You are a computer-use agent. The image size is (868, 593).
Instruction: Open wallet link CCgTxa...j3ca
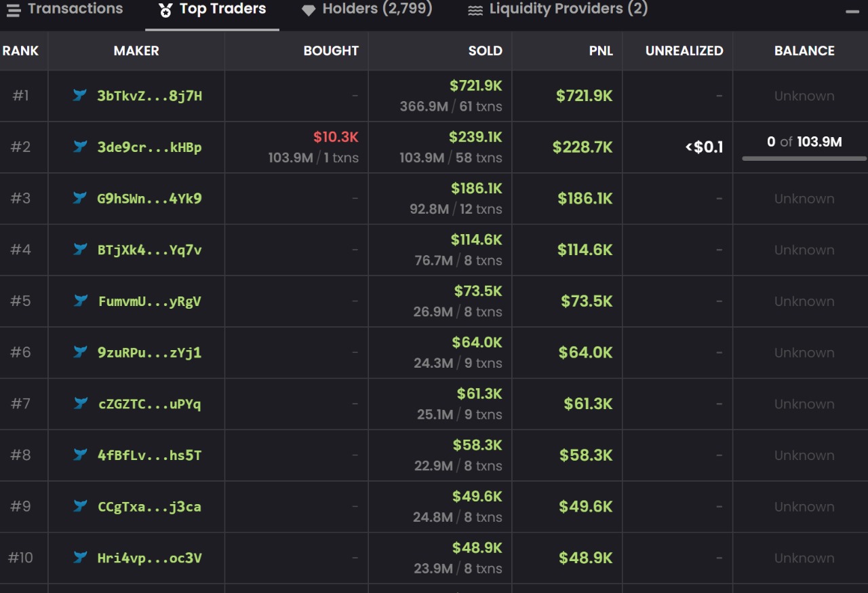149,507
